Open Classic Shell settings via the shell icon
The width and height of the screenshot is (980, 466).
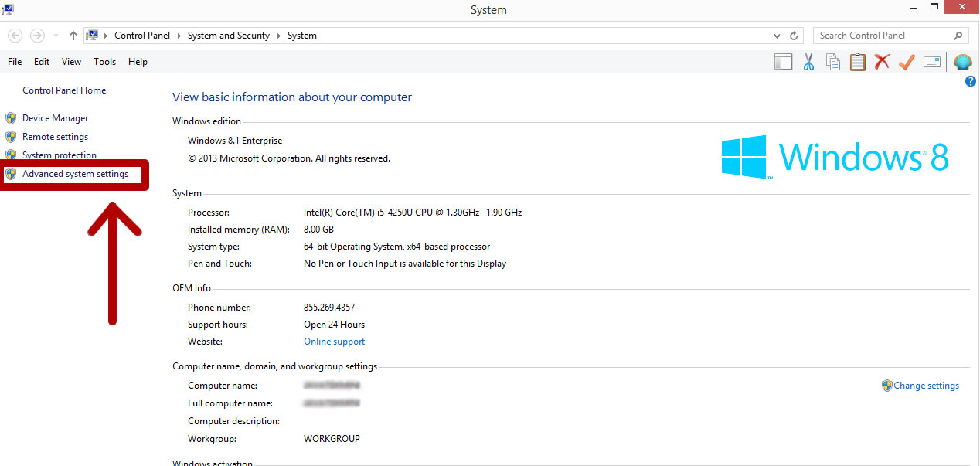962,63
